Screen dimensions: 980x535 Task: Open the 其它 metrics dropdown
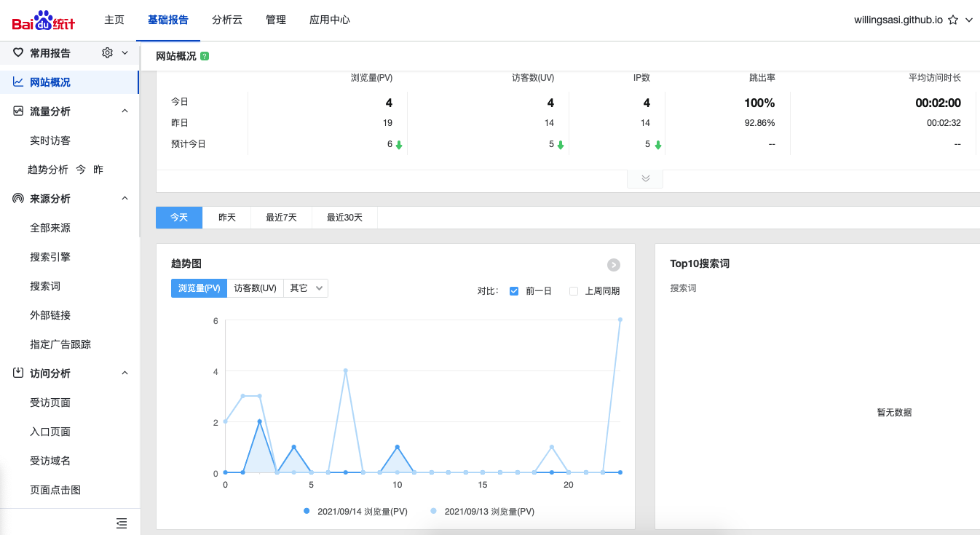[306, 288]
